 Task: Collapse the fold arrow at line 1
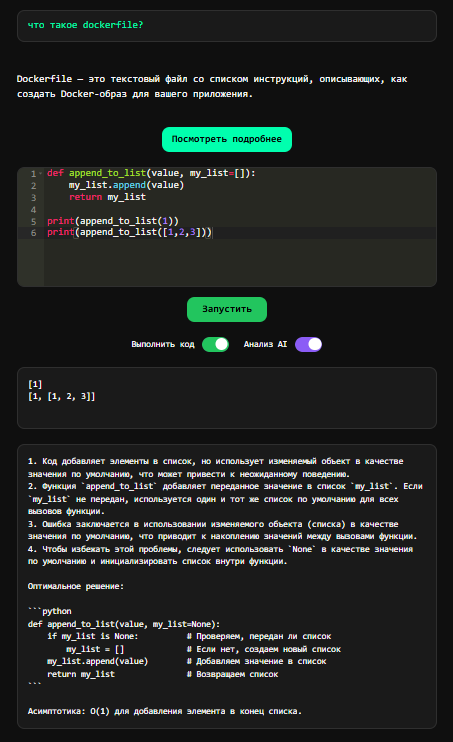tap(41, 173)
